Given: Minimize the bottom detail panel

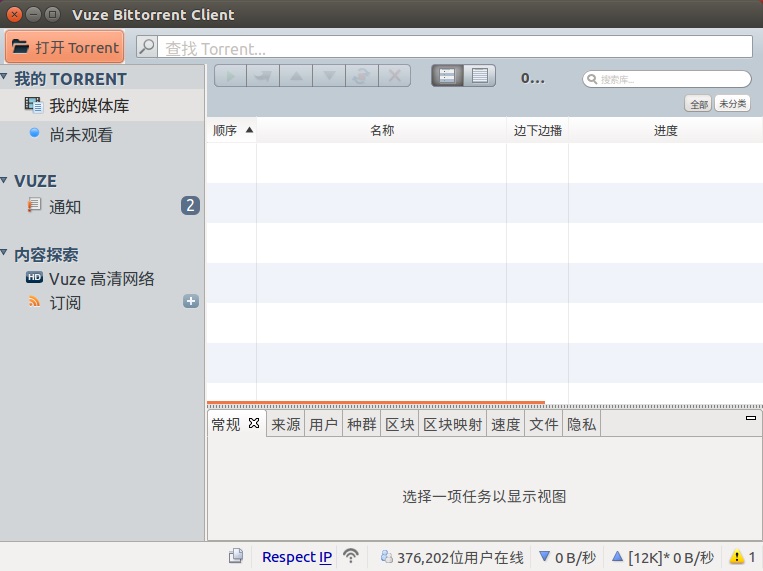Looking at the screenshot, I should click(751, 418).
